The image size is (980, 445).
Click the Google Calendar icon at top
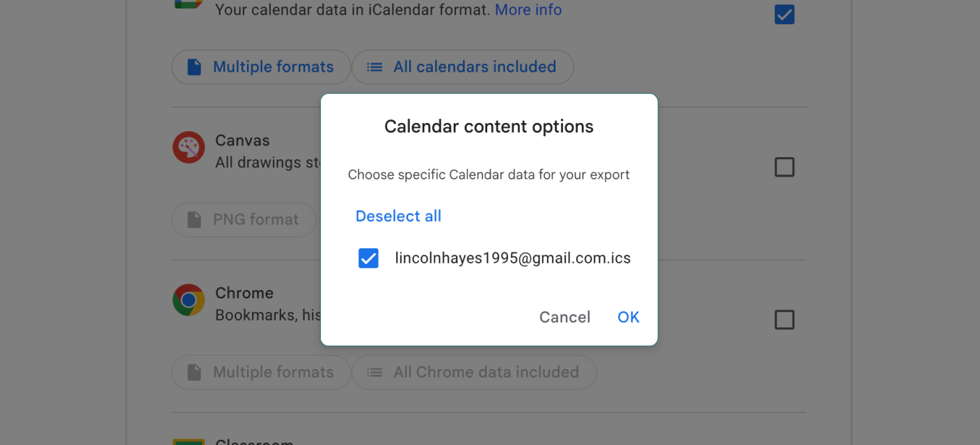pyautogui.click(x=189, y=3)
